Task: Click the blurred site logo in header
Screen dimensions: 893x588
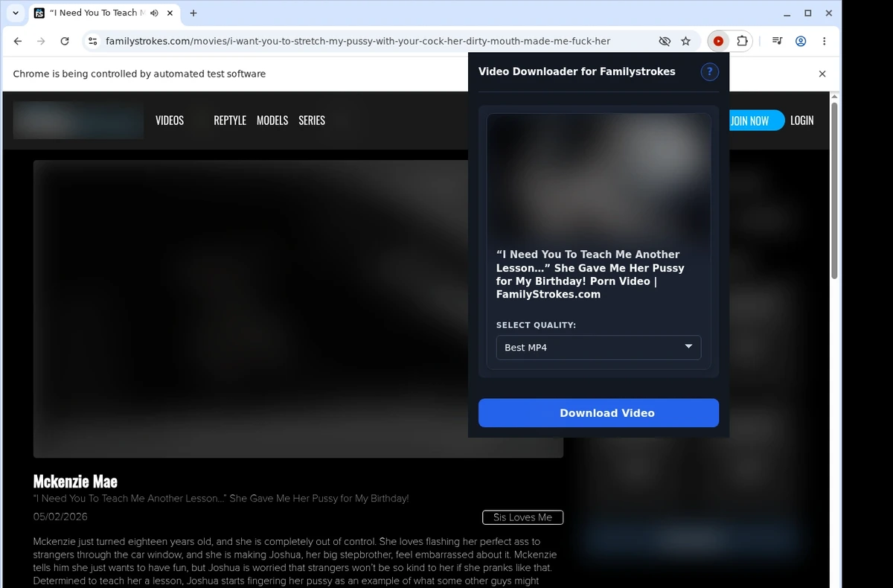Action: [78, 121]
